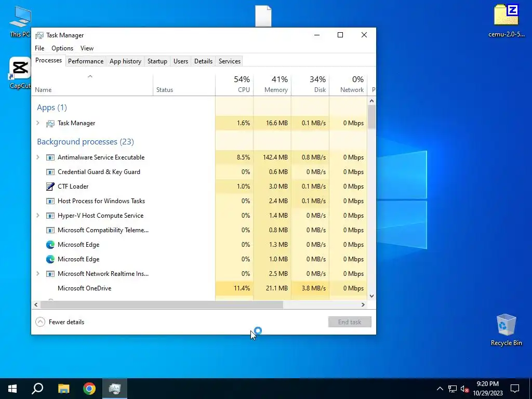Open the Recycle Bin desktop icon

tap(506, 330)
